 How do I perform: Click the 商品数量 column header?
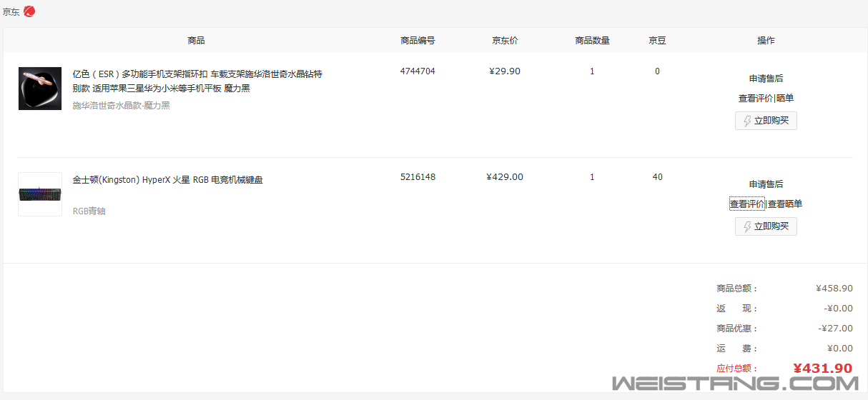(592, 41)
